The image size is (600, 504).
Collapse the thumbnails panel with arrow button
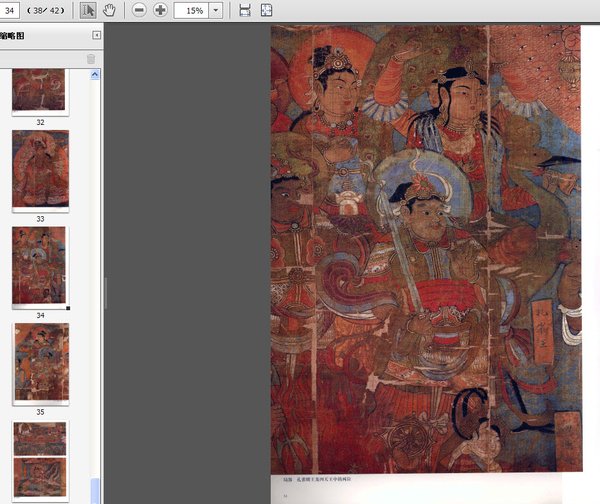tap(96, 35)
